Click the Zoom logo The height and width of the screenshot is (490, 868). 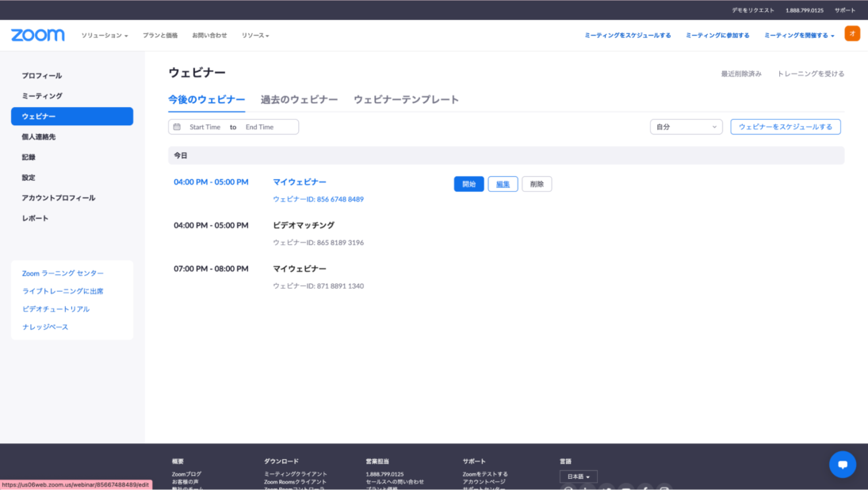tap(37, 35)
